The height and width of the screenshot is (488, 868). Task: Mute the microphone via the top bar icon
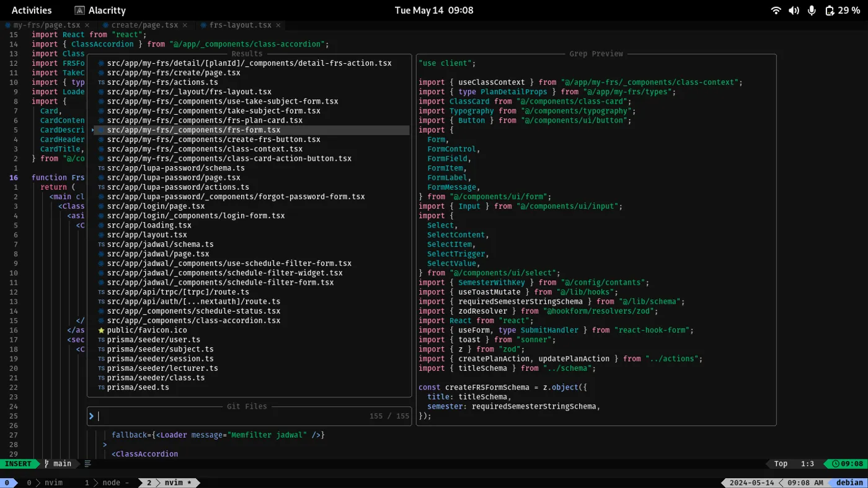812,10
